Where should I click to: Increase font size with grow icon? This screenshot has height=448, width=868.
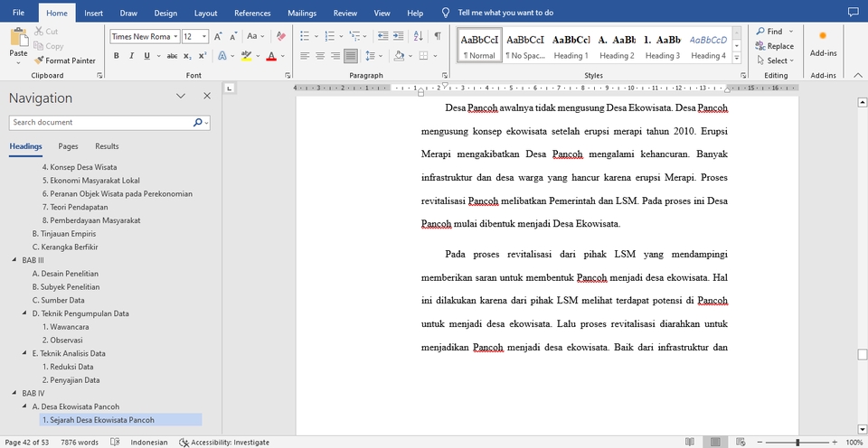[218, 36]
